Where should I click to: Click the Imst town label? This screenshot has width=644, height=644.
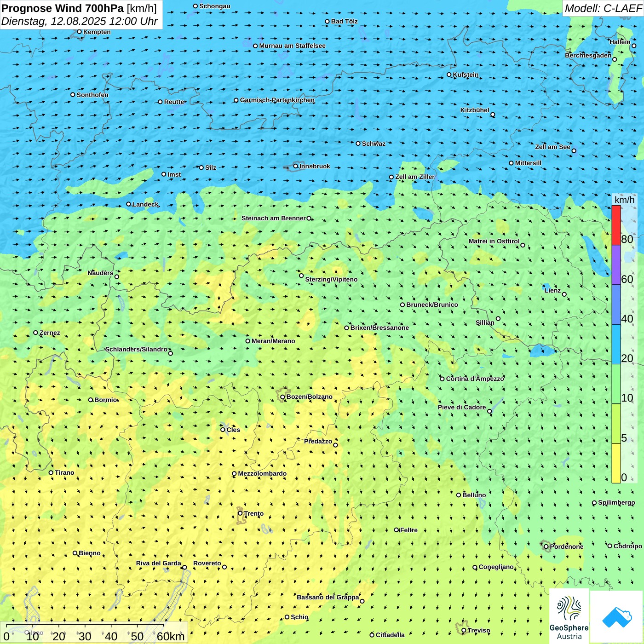pyautogui.click(x=174, y=174)
